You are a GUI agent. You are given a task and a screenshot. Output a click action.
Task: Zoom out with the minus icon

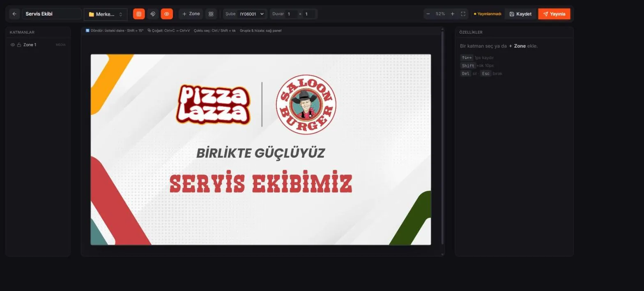428,14
